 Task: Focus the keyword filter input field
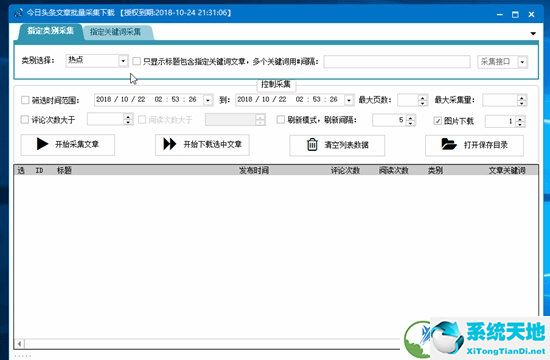coord(397,62)
